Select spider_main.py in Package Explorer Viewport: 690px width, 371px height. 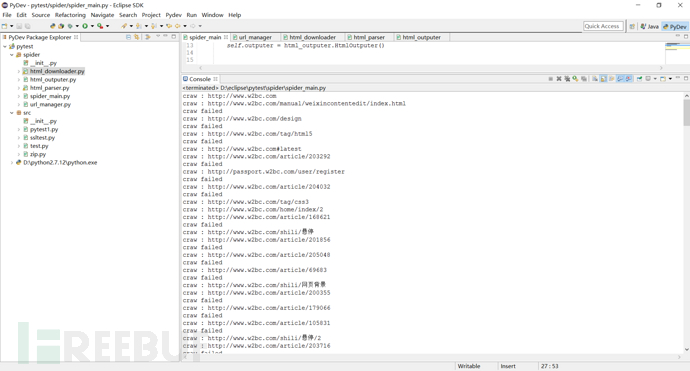click(50, 96)
